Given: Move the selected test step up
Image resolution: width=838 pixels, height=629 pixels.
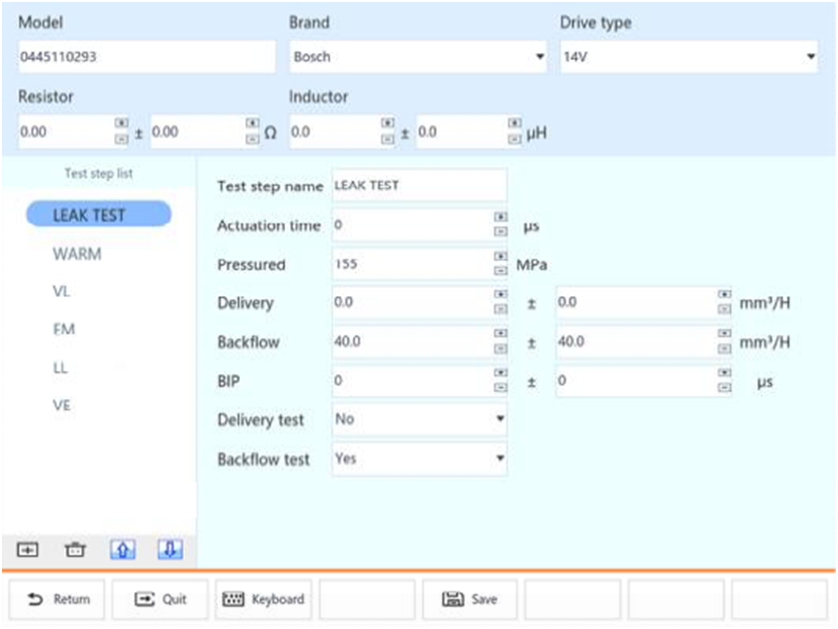Looking at the screenshot, I should pyautogui.click(x=122, y=549).
